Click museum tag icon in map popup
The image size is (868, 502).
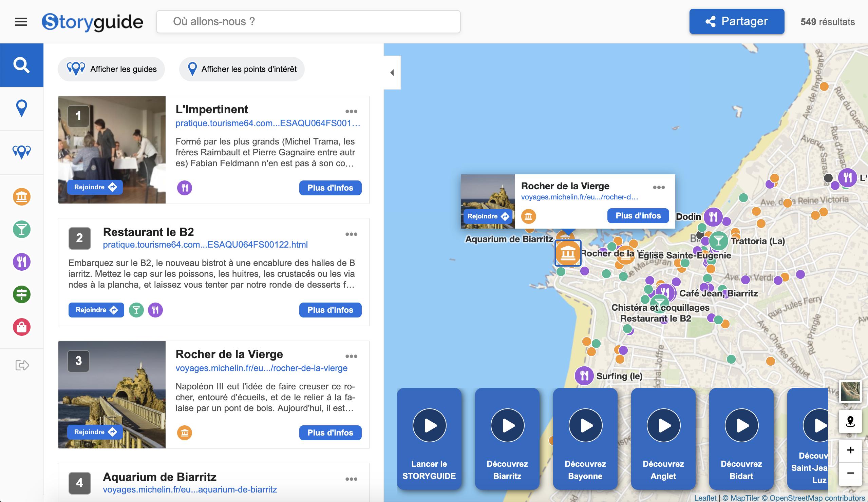pyautogui.click(x=528, y=216)
